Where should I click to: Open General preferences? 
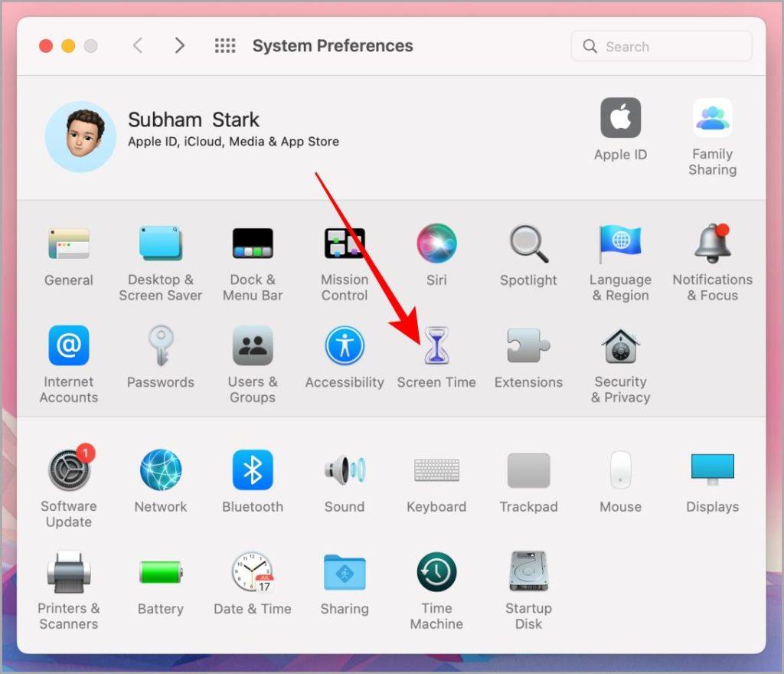click(68, 244)
